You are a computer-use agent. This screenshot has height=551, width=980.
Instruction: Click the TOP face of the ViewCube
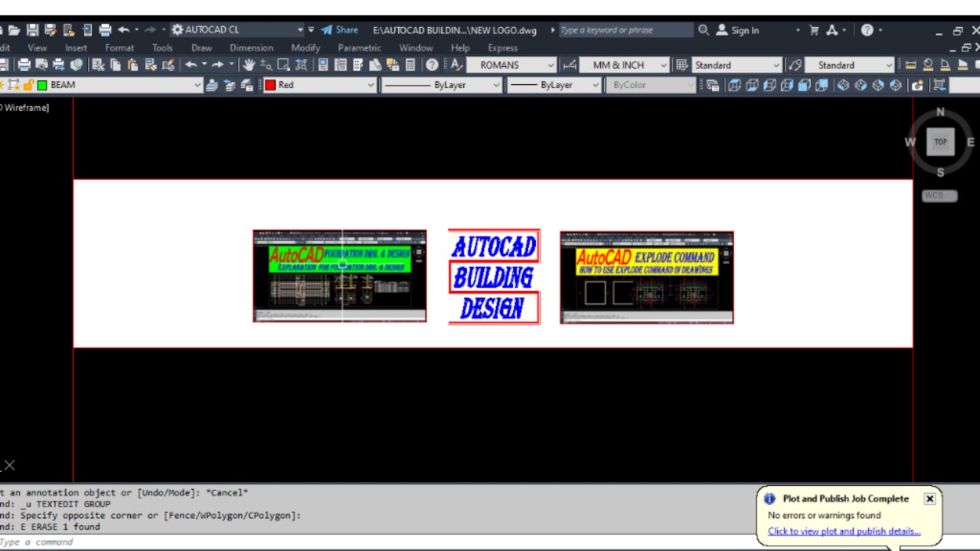[940, 142]
